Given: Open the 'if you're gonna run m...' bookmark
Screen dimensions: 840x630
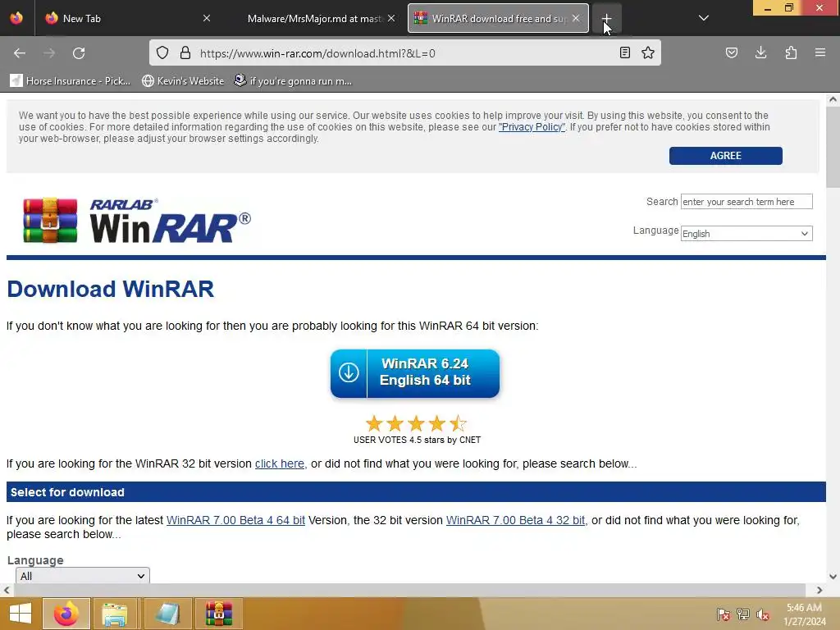Looking at the screenshot, I should (293, 81).
